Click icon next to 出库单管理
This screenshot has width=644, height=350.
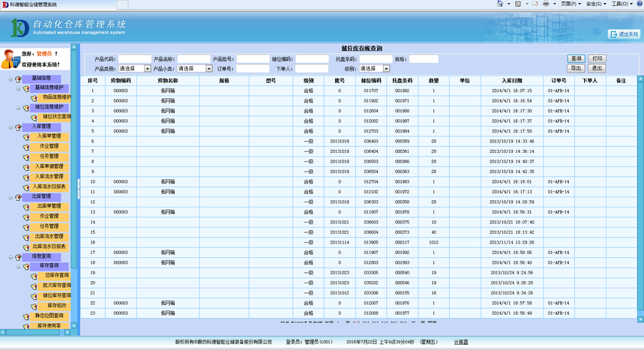click(26, 208)
